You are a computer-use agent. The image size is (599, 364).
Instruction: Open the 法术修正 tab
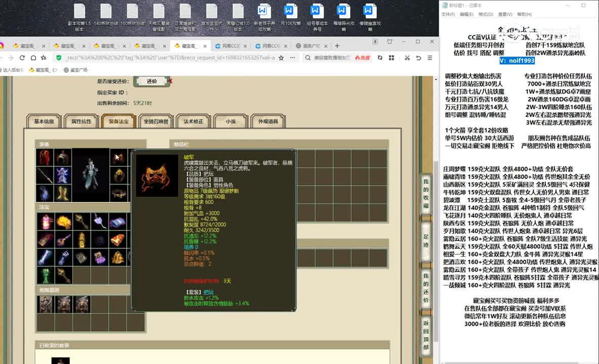(193, 121)
